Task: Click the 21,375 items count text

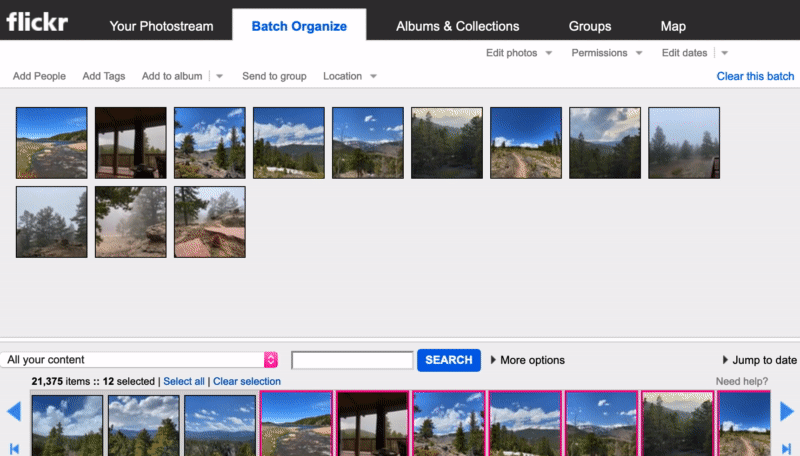Action: click(61, 382)
